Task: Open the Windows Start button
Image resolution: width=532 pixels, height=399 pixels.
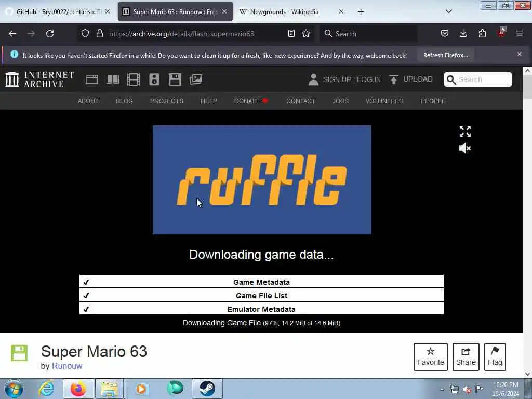Action: pyautogui.click(x=14, y=389)
